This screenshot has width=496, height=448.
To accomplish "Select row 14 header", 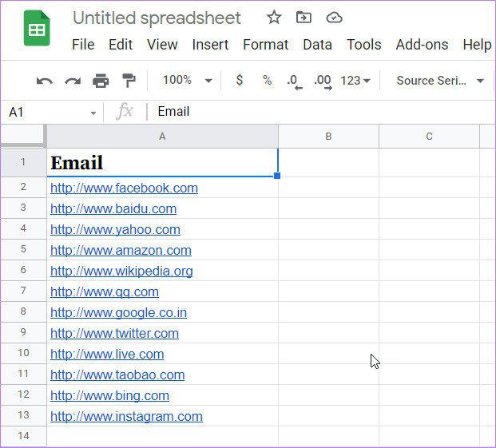I will coord(23,436).
